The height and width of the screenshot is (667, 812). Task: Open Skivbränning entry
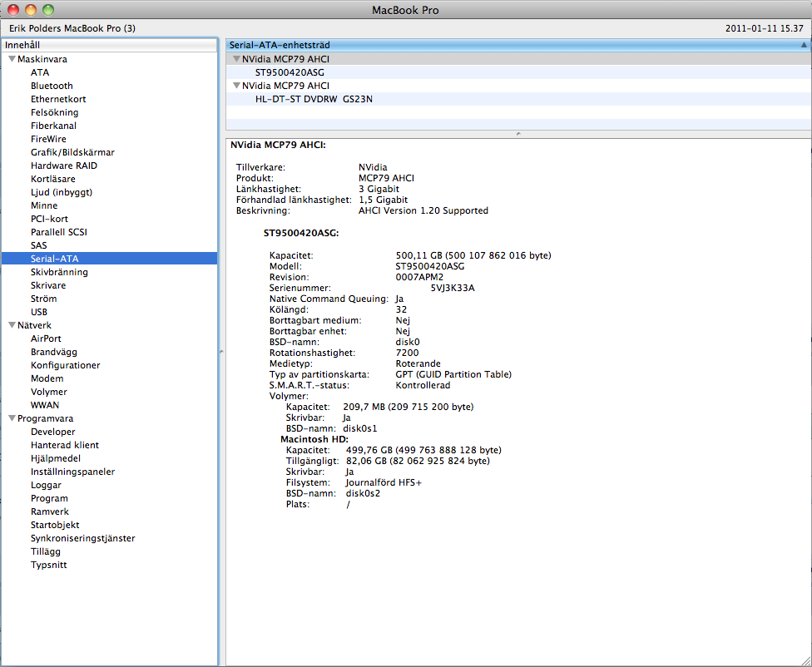59,272
